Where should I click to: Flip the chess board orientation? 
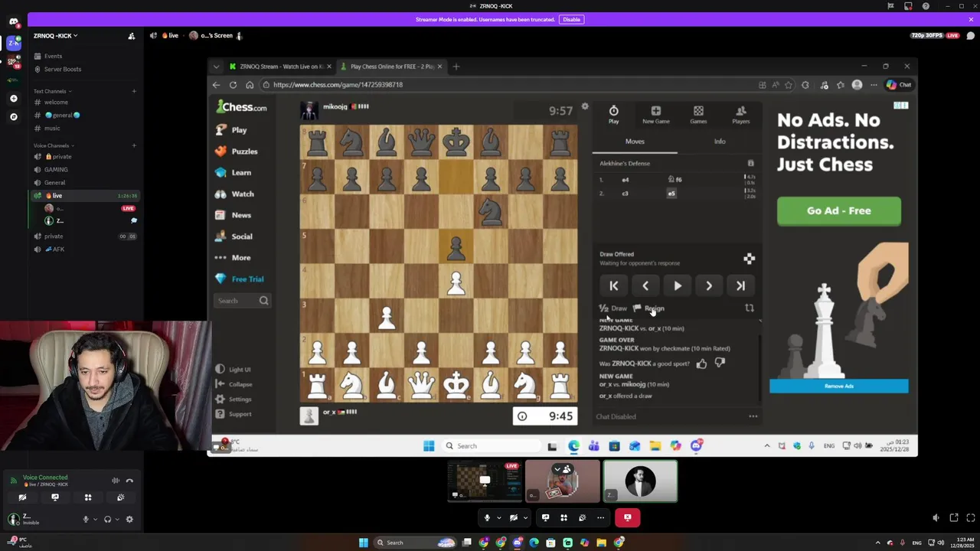(x=750, y=308)
